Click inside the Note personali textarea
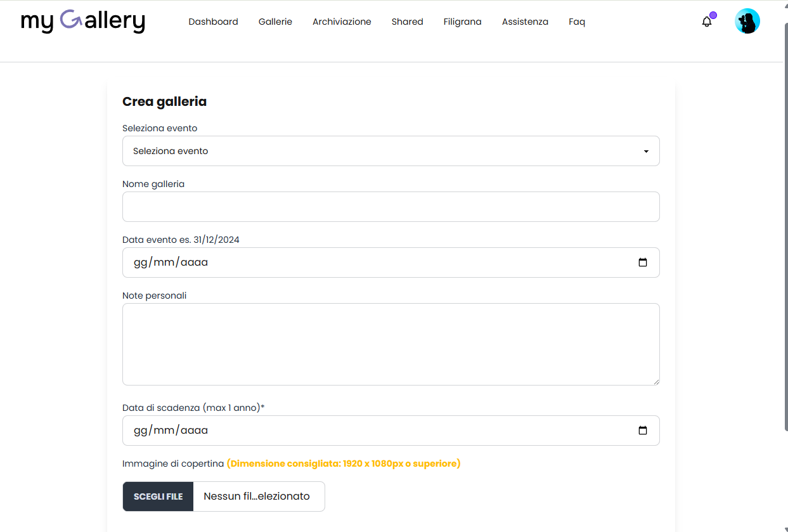 tap(391, 344)
